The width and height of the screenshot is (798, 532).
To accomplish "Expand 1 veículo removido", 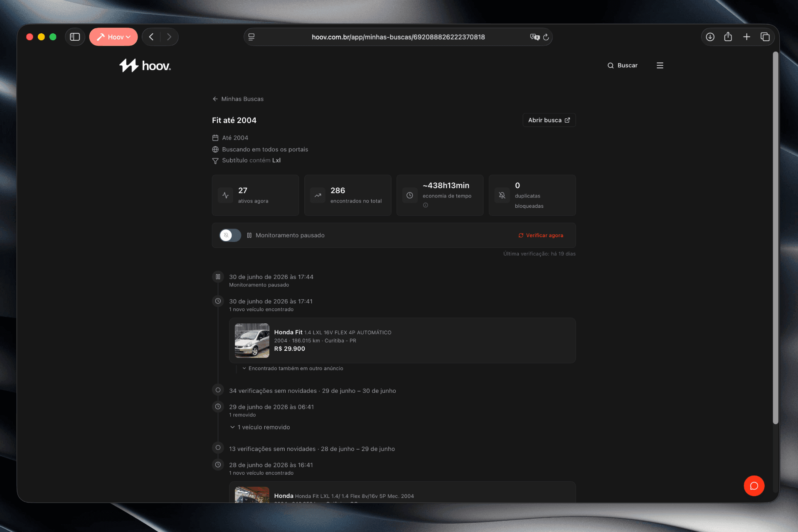I will (260, 427).
